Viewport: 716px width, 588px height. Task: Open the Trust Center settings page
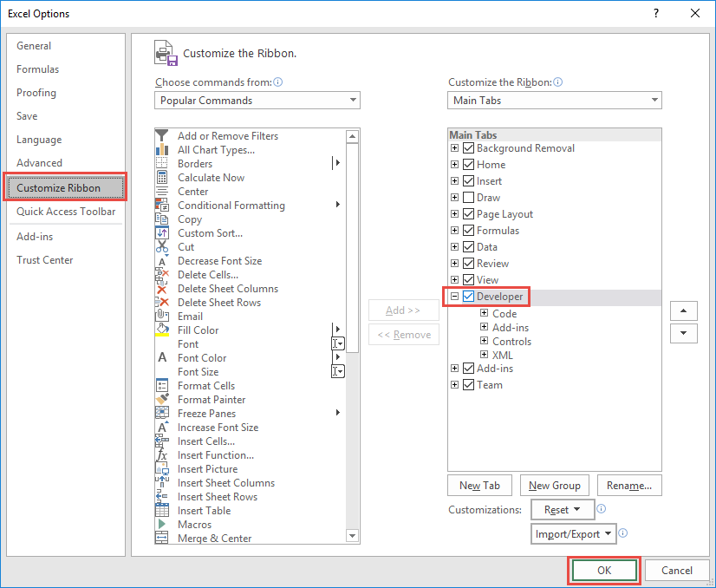pyautogui.click(x=44, y=259)
